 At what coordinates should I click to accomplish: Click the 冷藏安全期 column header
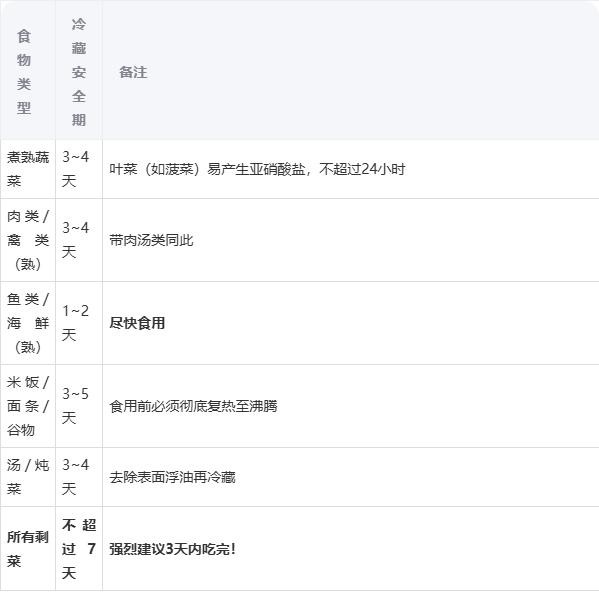point(79,72)
